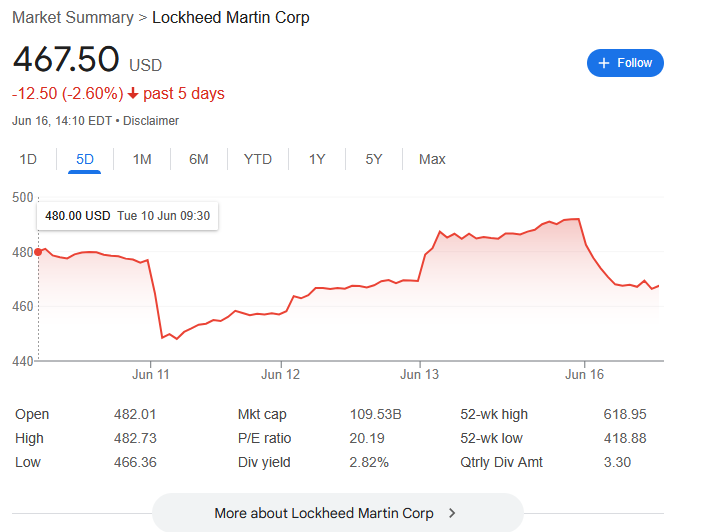Click the Qtrly Div Amt label
Image resolution: width=705 pixels, height=532 pixels.
501,462
